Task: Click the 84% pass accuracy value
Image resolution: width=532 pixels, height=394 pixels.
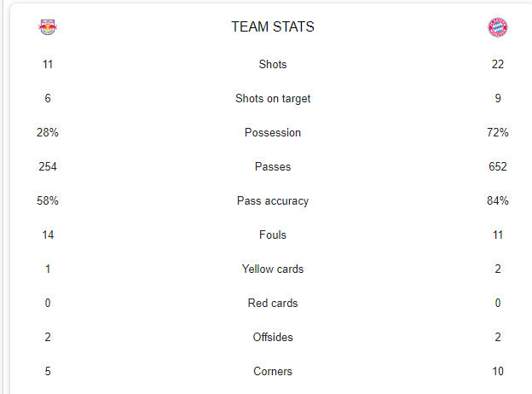Action: click(498, 201)
